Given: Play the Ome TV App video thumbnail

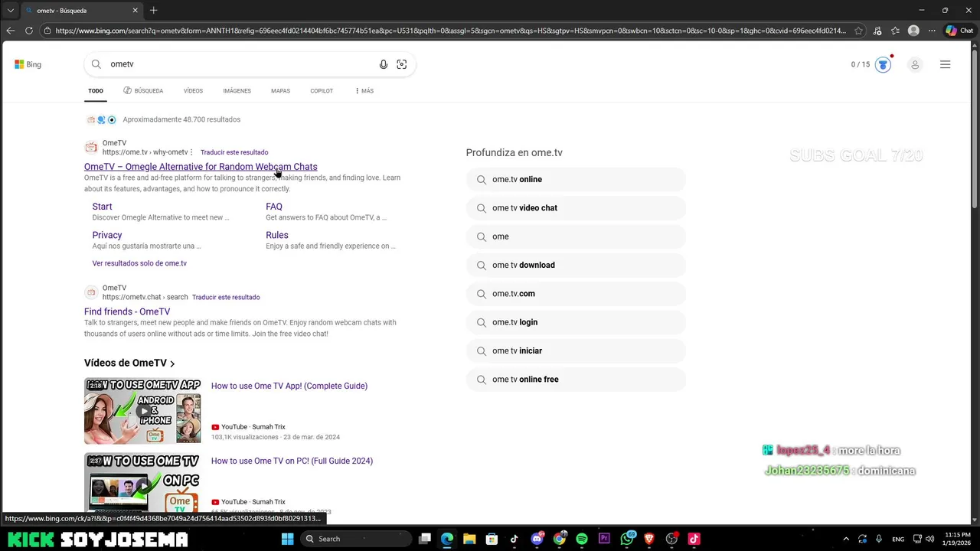Looking at the screenshot, I should click(142, 411).
